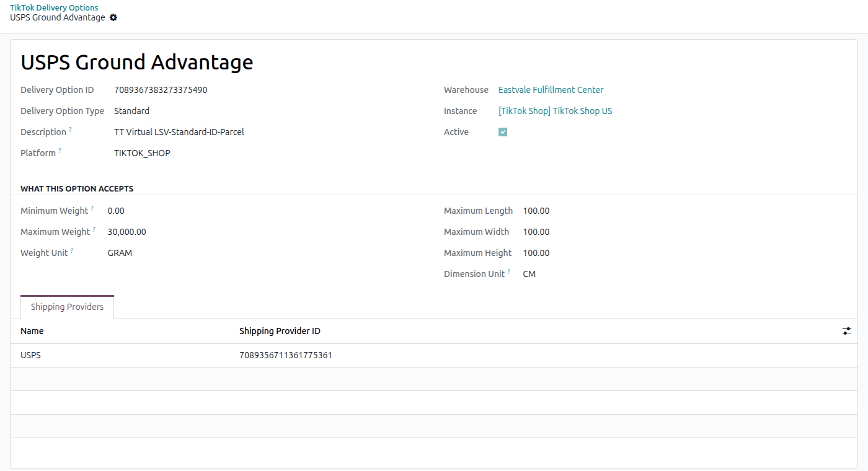Click the help mark next to Platform
This screenshot has width=868, height=471.
[x=60, y=151]
